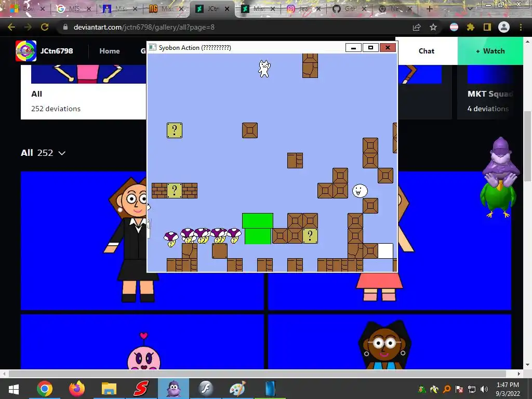This screenshot has height=399, width=532.
Task: Switch to the GitHub tab
Action: [350, 9]
